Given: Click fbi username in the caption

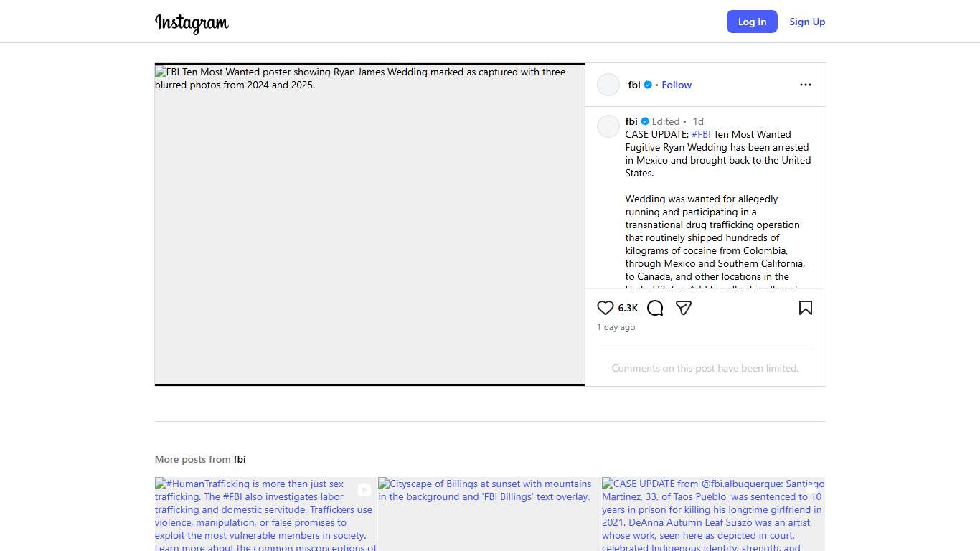Looking at the screenshot, I should pos(631,121).
